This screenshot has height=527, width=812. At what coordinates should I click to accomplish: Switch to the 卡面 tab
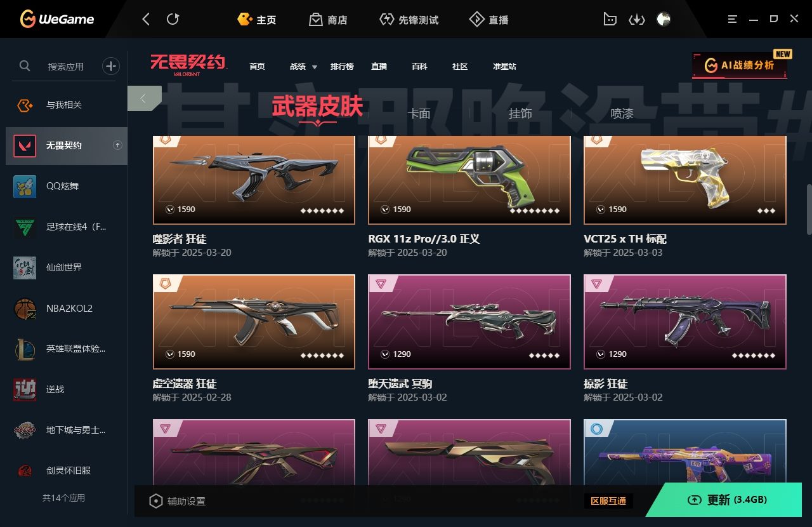(419, 113)
